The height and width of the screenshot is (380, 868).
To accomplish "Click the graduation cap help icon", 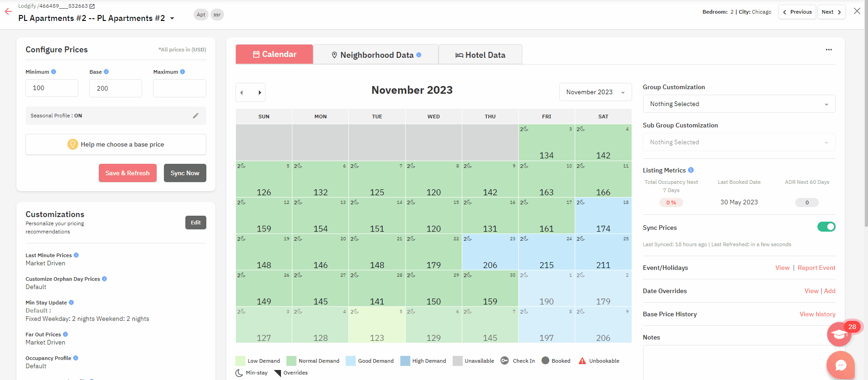I will click(839, 334).
